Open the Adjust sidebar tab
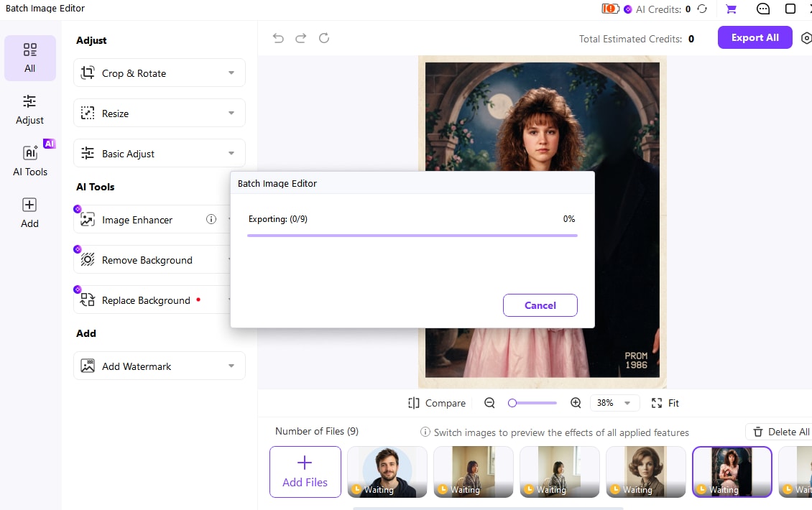The width and height of the screenshot is (812, 510). point(30,110)
